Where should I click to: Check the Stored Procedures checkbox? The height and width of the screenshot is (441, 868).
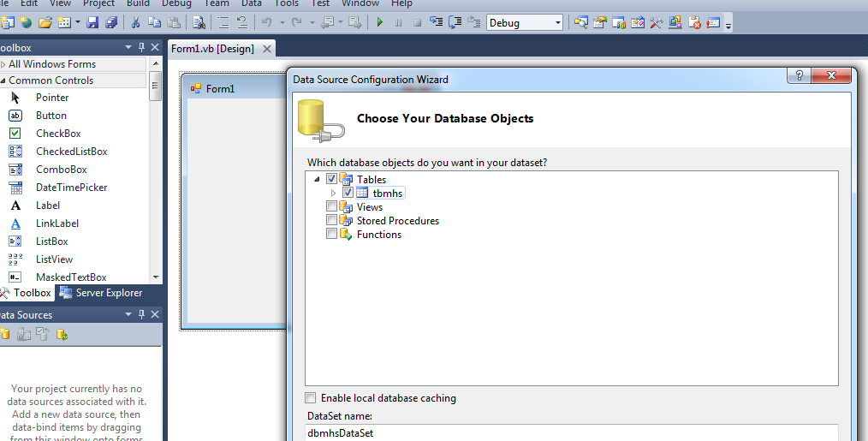pyautogui.click(x=331, y=221)
